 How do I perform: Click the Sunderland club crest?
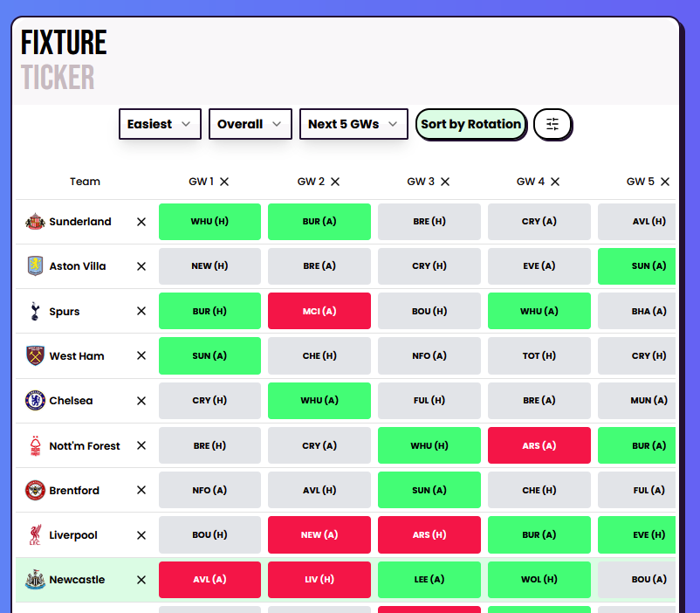point(35,222)
